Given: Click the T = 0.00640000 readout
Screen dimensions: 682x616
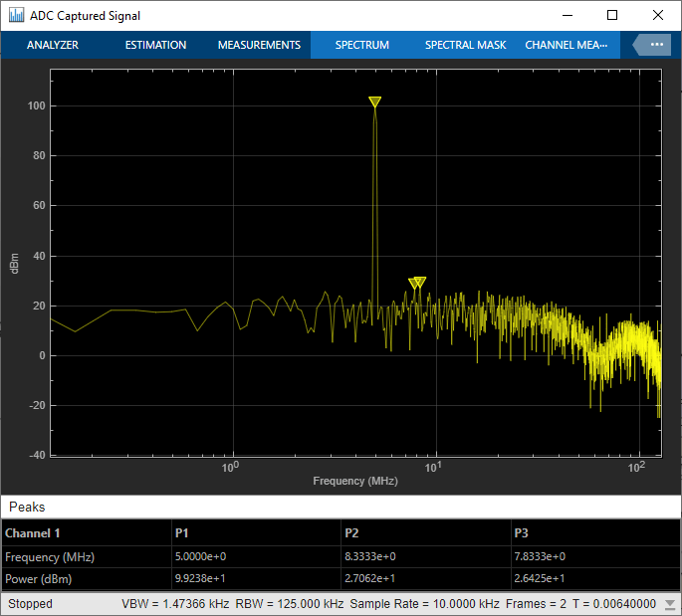Looking at the screenshot, I should click(613, 603).
